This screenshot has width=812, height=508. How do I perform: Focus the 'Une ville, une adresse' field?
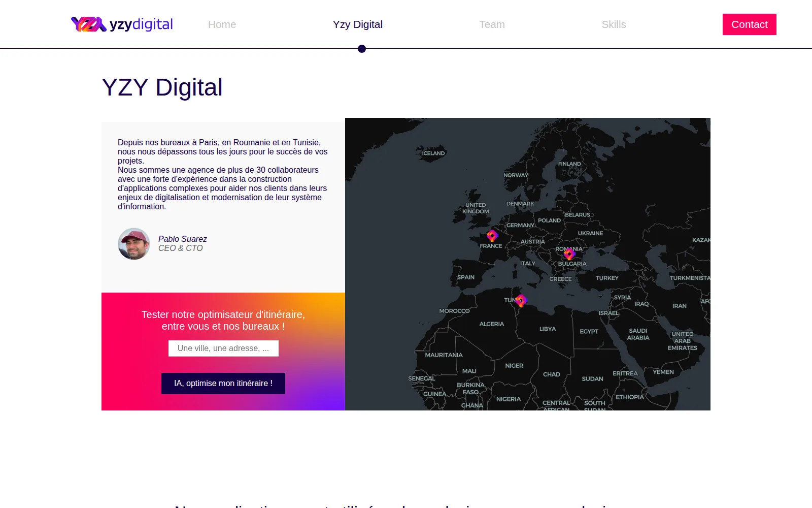pyautogui.click(x=223, y=348)
